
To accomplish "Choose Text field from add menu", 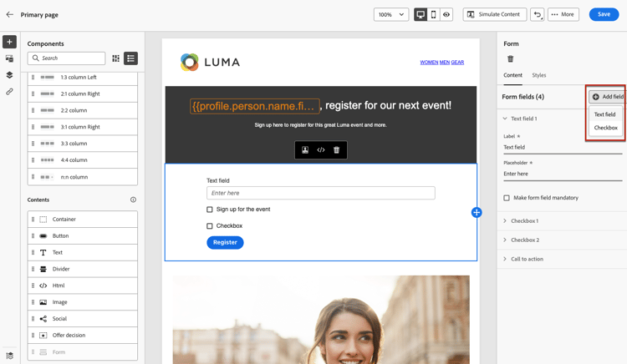I will [x=604, y=114].
